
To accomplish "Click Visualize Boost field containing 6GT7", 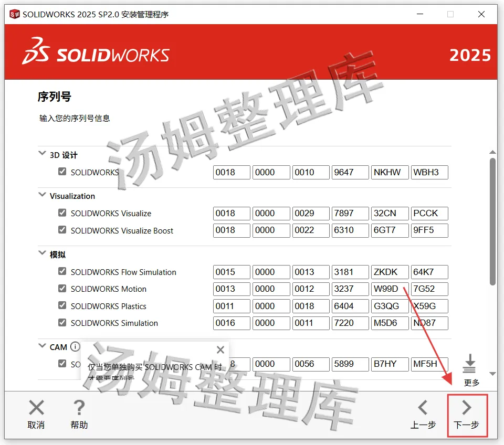I will click(390, 230).
